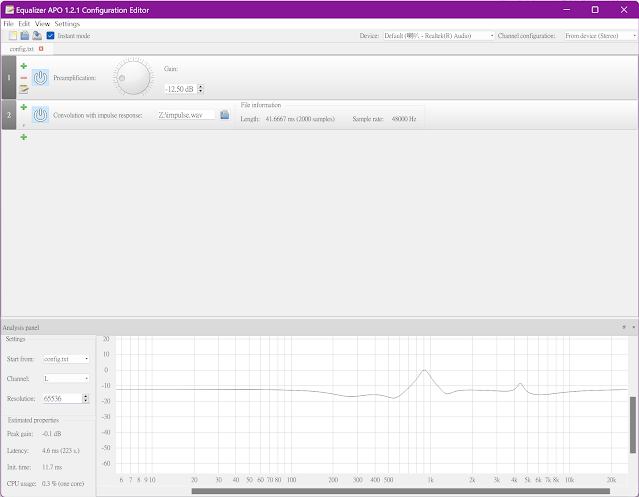Open the View menu

pyautogui.click(x=42, y=24)
